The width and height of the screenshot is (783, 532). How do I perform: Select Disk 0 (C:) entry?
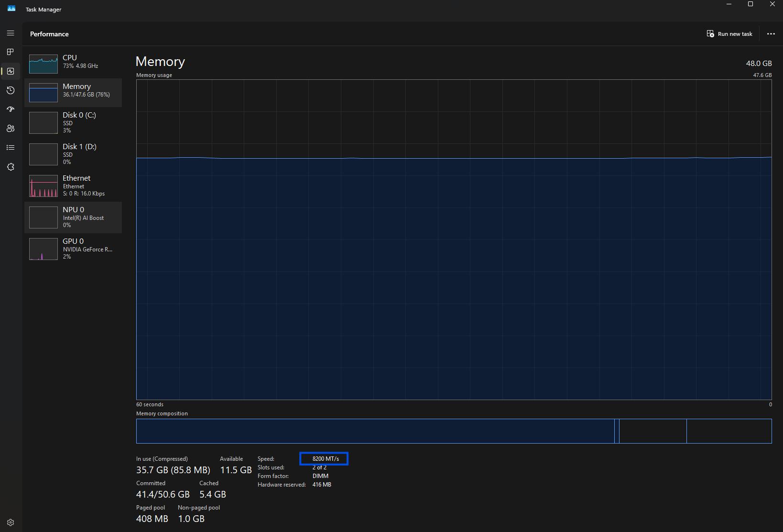click(x=73, y=122)
